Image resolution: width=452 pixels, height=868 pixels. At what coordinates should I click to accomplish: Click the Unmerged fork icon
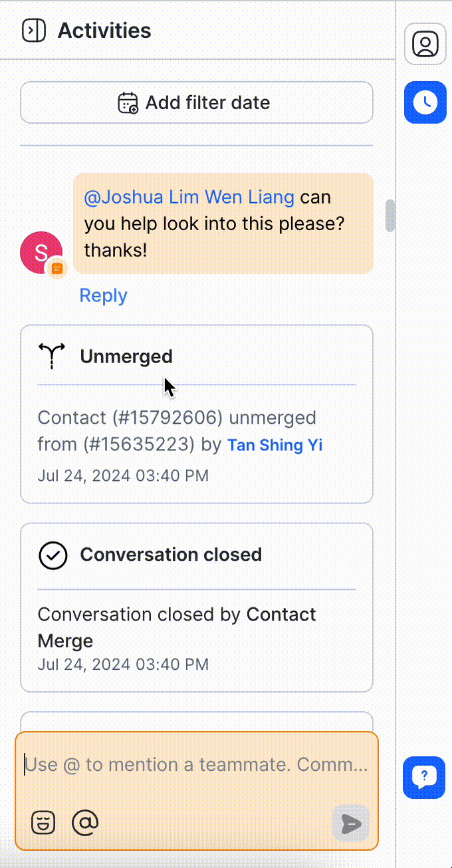[52, 357]
